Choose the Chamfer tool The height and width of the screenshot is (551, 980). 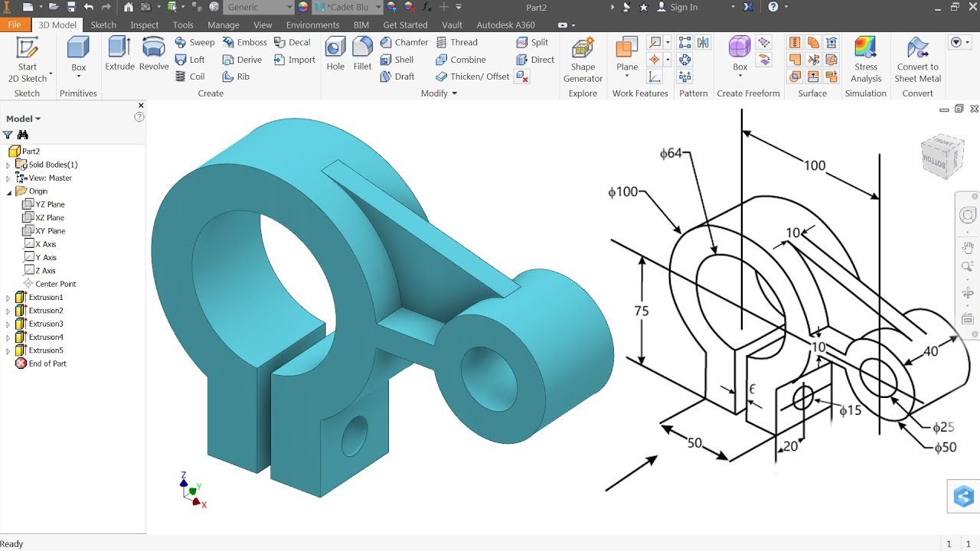403,43
